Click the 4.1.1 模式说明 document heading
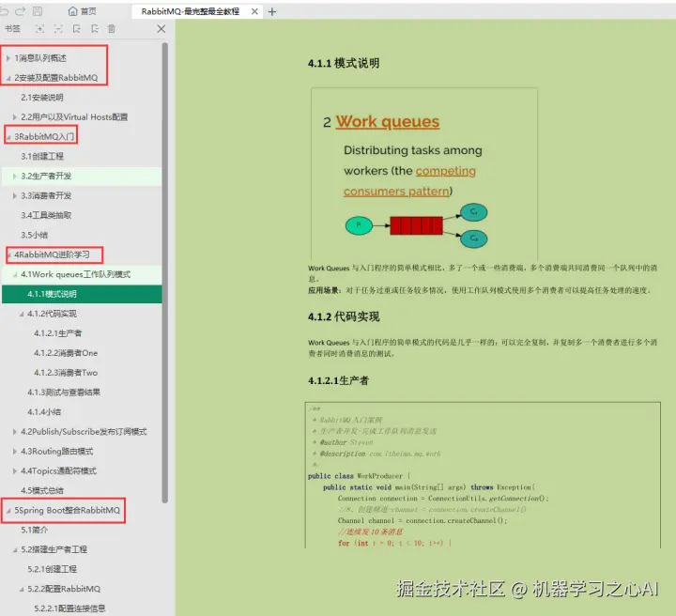The width and height of the screenshot is (676, 616). click(344, 63)
